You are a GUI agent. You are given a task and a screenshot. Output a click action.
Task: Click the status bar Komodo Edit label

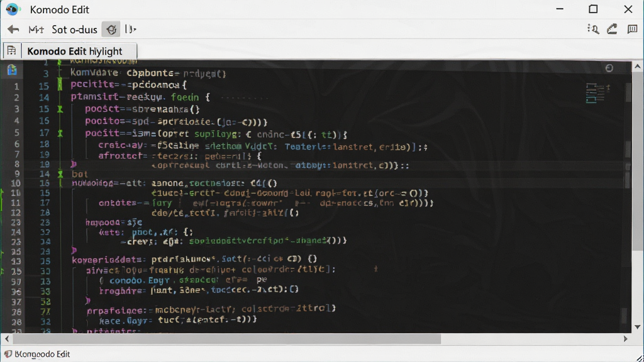click(42, 354)
